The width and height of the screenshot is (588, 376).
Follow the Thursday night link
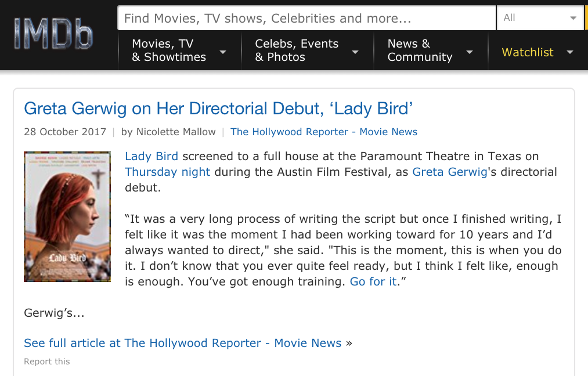pyautogui.click(x=168, y=172)
